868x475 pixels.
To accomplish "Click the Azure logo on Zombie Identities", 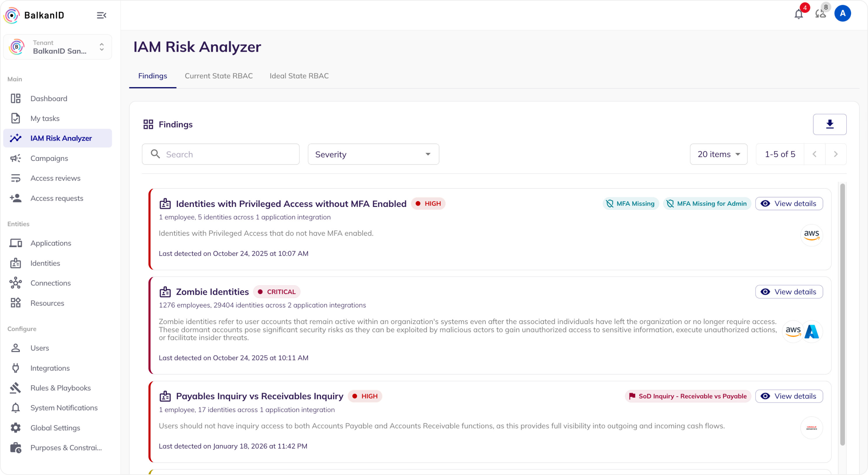I will 812,332.
